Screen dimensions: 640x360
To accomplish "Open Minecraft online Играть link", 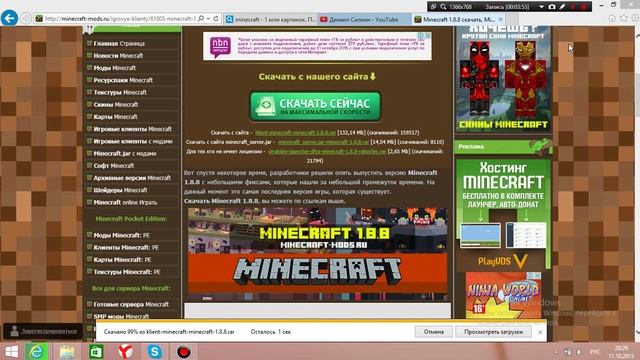I will [125, 203].
